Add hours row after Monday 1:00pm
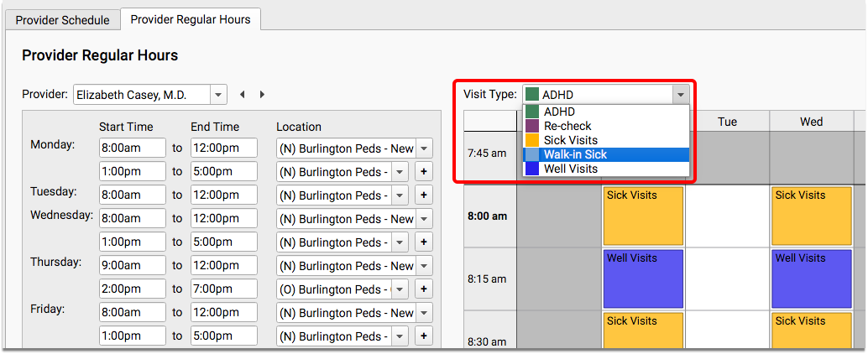The height and width of the screenshot is (354, 868). (x=424, y=172)
